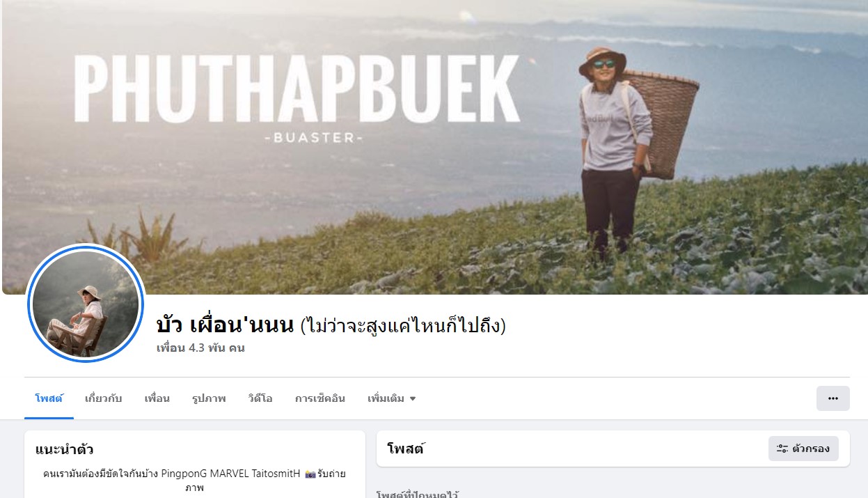
Task: Open the เพื่อน tab
Action: (x=157, y=398)
